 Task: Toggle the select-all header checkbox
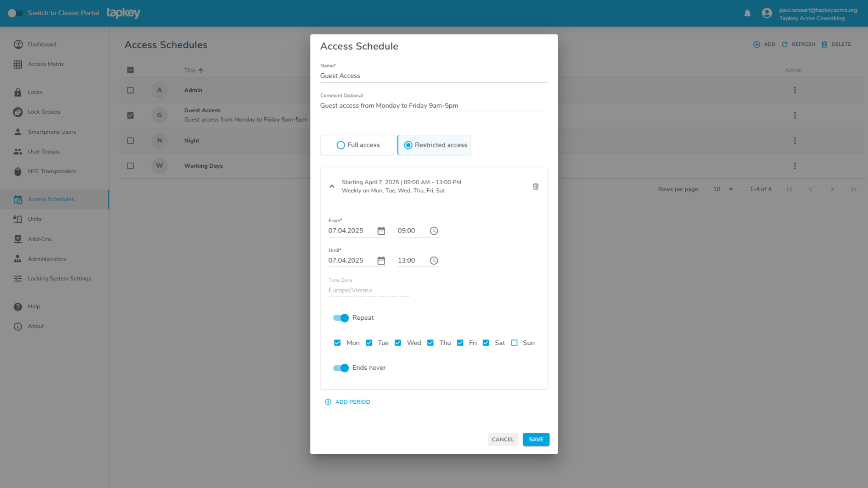click(131, 70)
